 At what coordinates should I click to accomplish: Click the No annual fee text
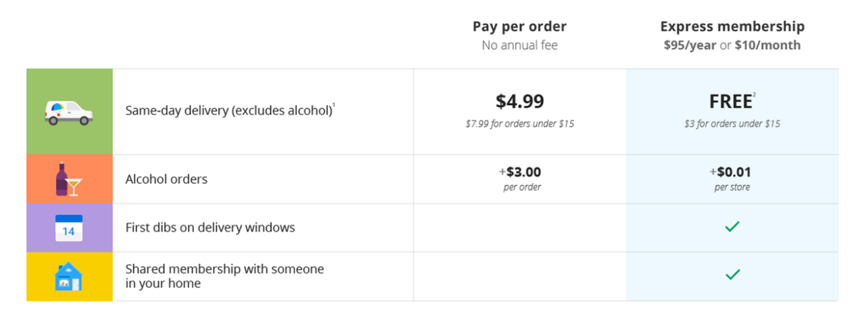(x=519, y=45)
